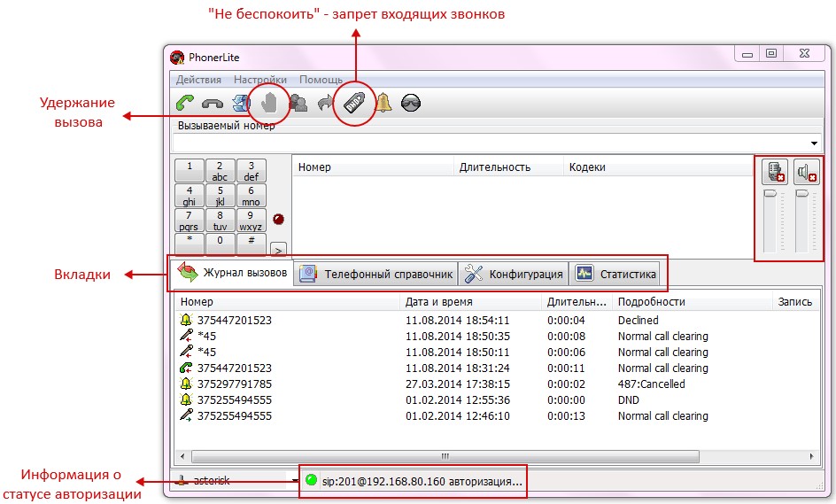Click bell icon of 375447201523 Declined row
The image size is (836, 504).
[186, 320]
